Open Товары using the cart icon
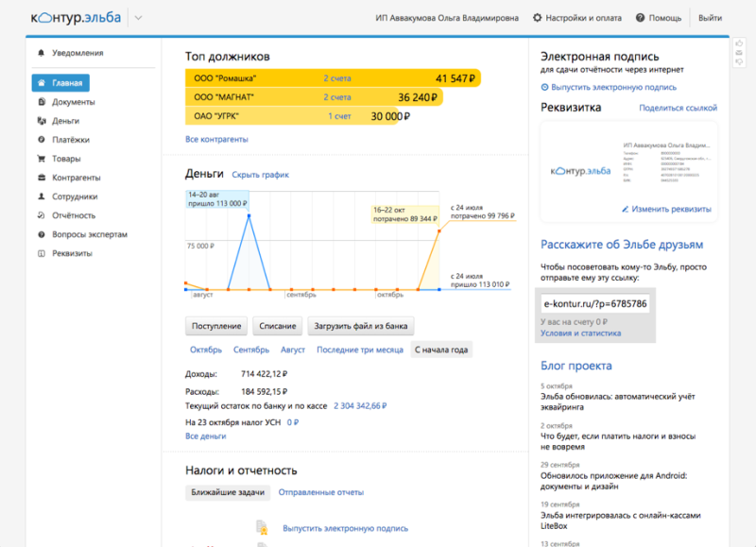 (42, 159)
